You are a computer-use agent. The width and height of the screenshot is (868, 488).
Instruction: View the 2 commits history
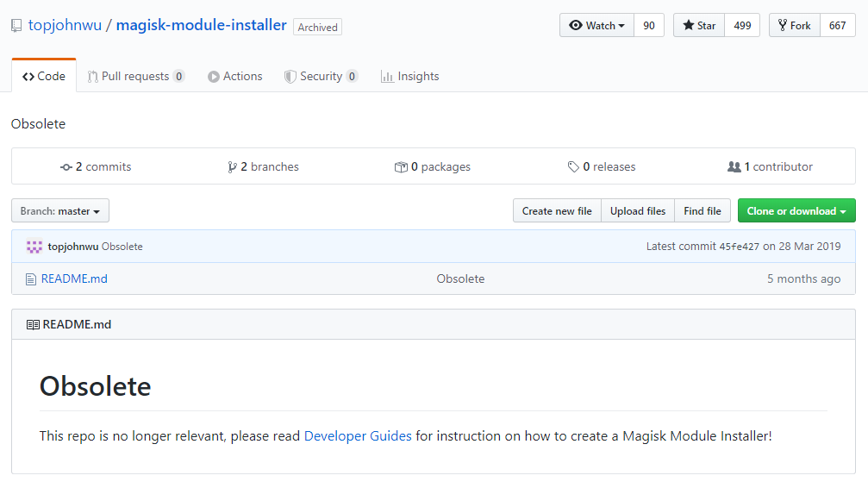[x=96, y=166]
